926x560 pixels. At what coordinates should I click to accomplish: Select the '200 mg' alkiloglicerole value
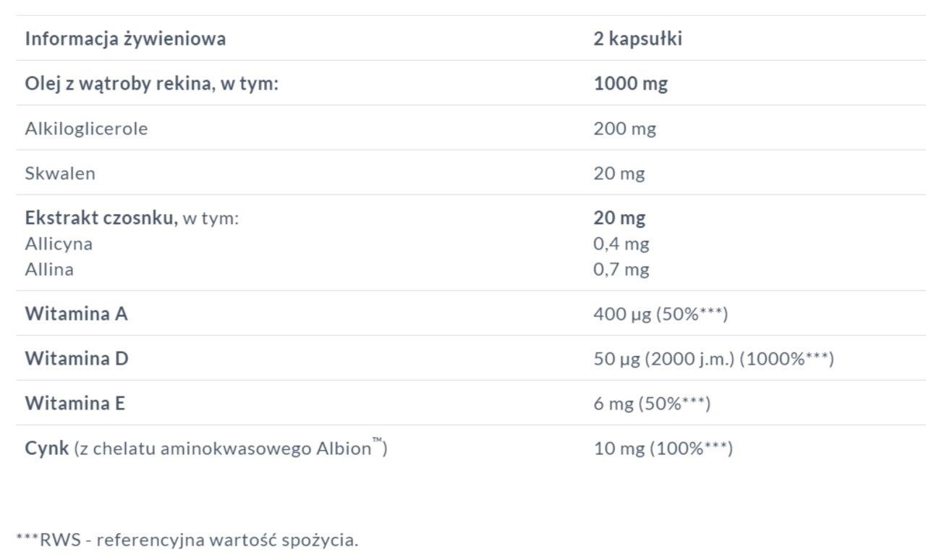point(625,129)
